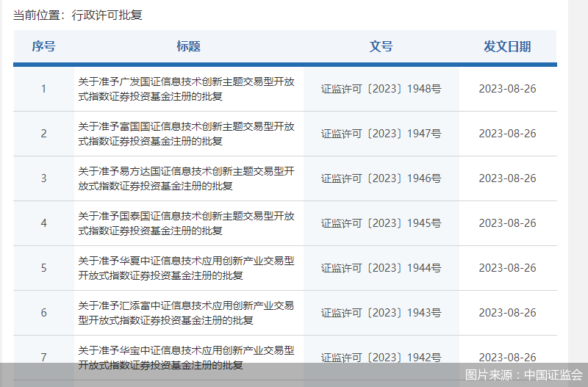The image size is (588, 387).
Task: Click document number 证监许可〔2023〕1946号
Action: (x=381, y=178)
